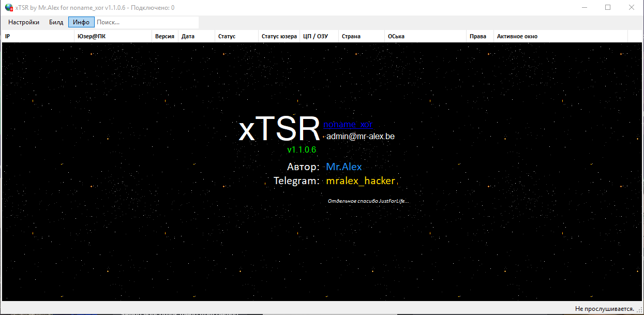644x315 pixels.
Task: Open the Билд menu
Action: 56,22
